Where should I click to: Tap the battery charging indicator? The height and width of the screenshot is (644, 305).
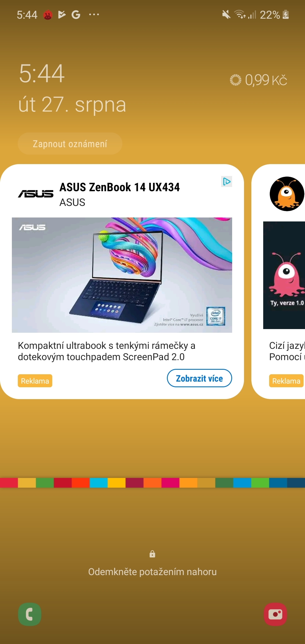pos(286,14)
